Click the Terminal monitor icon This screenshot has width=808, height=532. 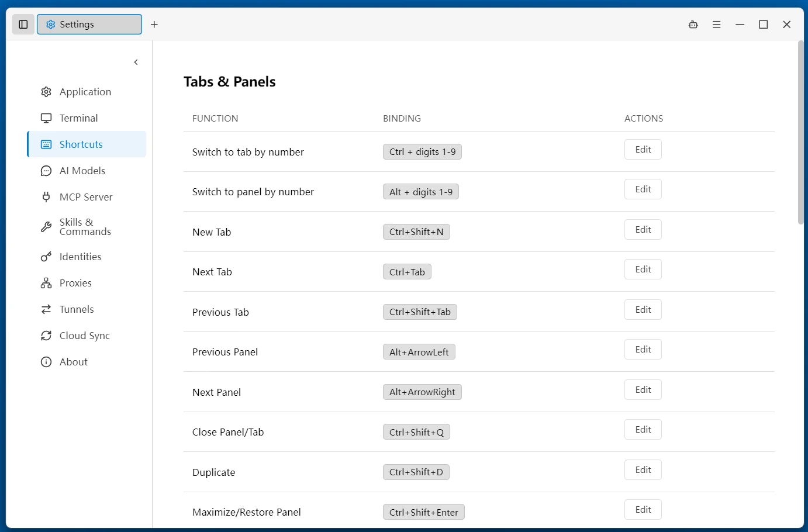coord(46,118)
